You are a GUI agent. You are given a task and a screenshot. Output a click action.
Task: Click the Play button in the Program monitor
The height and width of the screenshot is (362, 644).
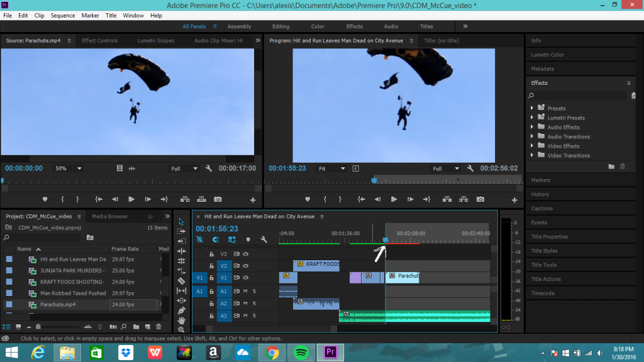394,199
